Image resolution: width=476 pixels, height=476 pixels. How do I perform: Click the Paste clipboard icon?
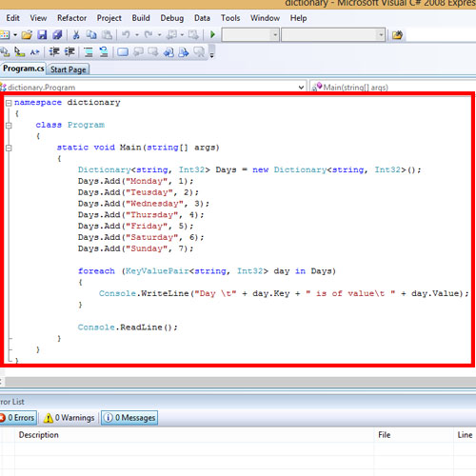tap(107, 34)
